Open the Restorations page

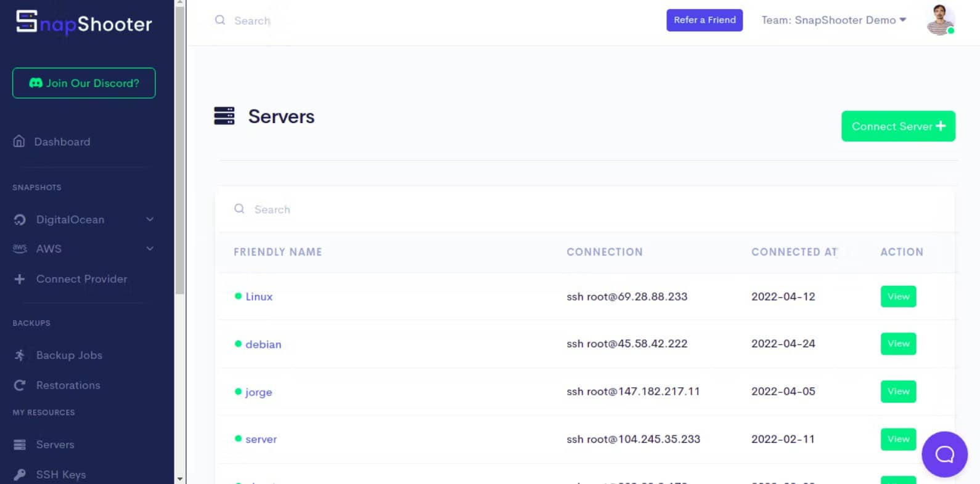click(x=68, y=385)
